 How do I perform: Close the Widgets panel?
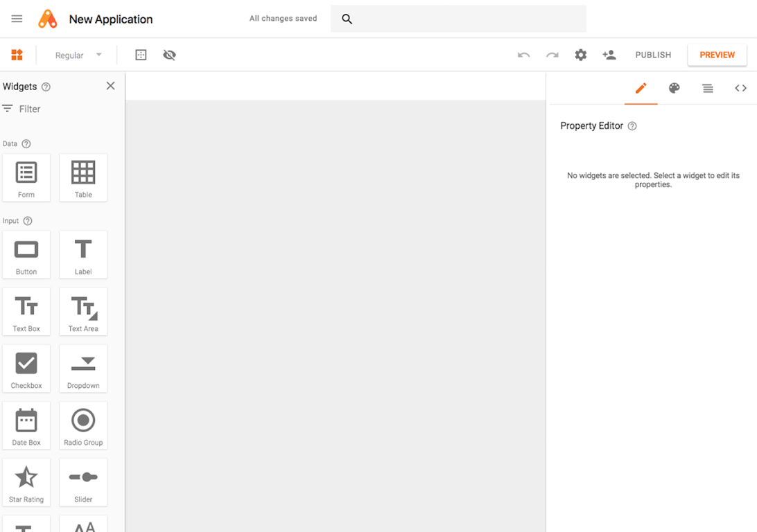pyautogui.click(x=110, y=86)
